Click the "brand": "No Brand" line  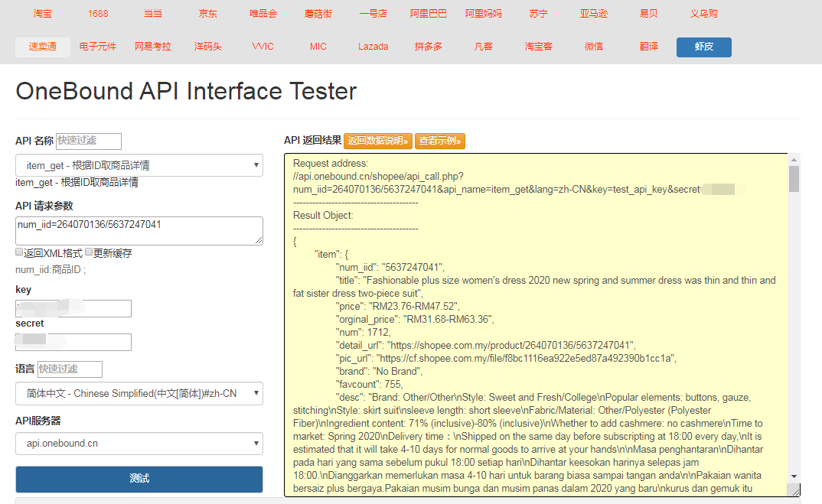click(x=379, y=372)
